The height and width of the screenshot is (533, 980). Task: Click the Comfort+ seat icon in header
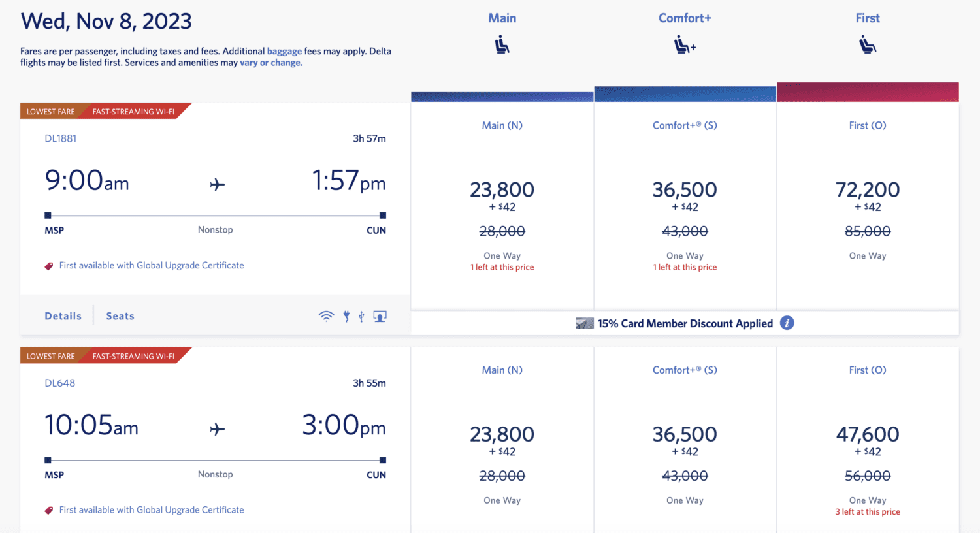tap(683, 44)
